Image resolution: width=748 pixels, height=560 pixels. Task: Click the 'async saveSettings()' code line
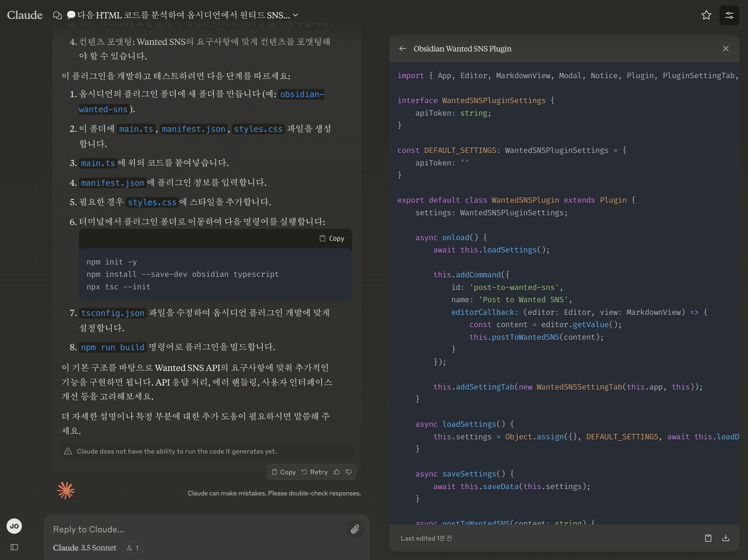pos(464,474)
